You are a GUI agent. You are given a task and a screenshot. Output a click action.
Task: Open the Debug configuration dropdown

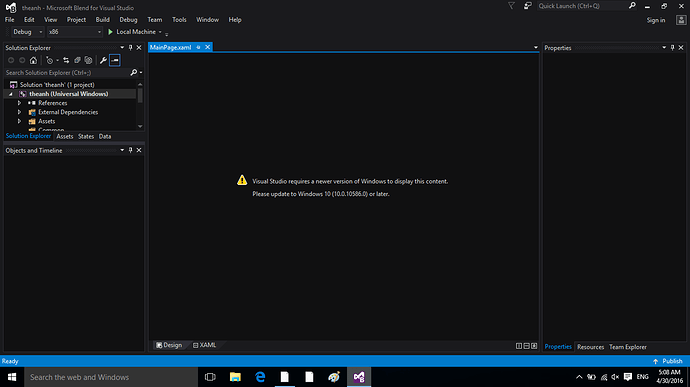[27, 32]
